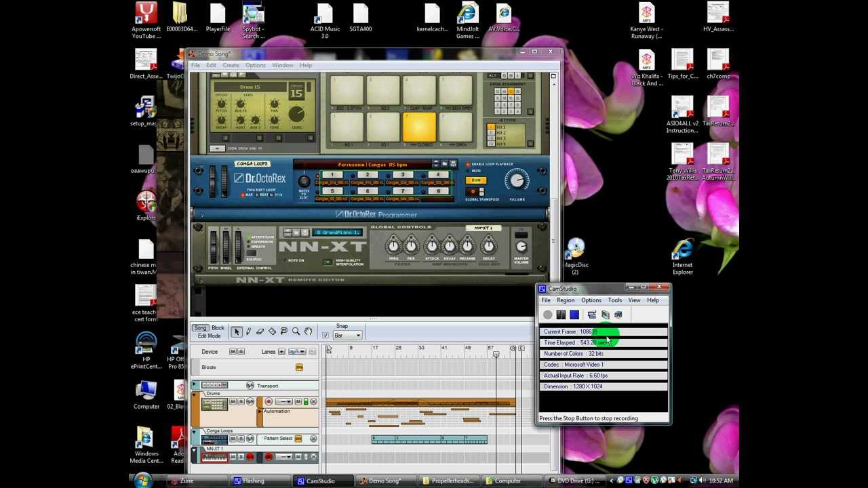Click the NN-XT Master Volume knob

(x=521, y=247)
